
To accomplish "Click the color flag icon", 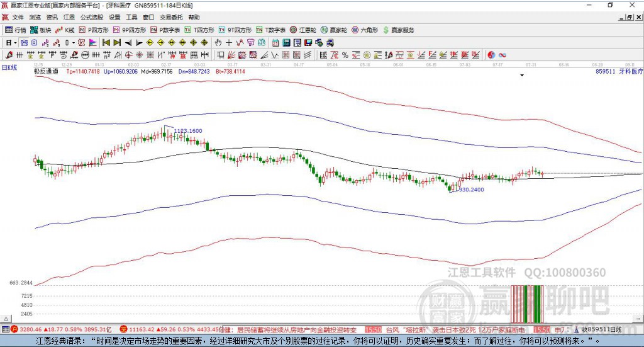I will (93, 43).
